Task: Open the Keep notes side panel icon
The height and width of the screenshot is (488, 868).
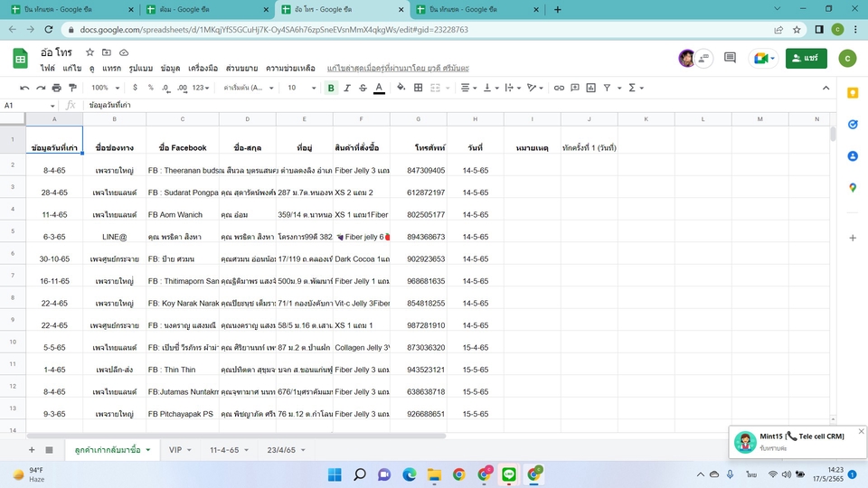Action: click(x=853, y=93)
